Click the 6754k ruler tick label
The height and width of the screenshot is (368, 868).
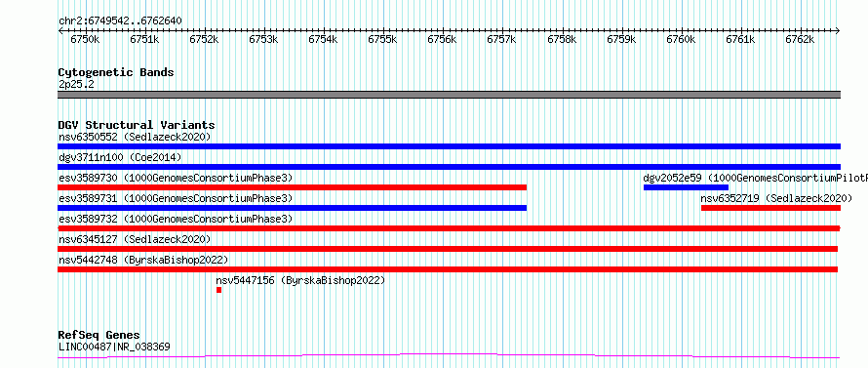tap(323, 40)
